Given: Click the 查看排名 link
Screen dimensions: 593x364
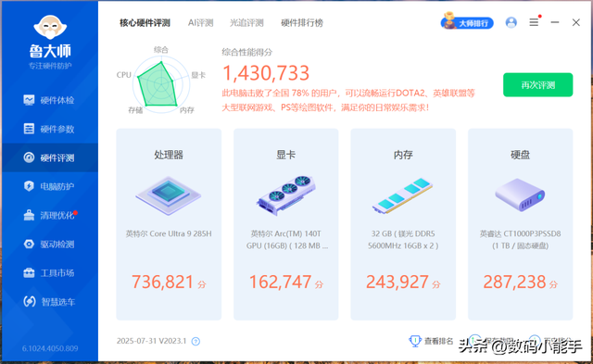Looking at the screenshot, I should pyautogui.click(x=438, y=341).
